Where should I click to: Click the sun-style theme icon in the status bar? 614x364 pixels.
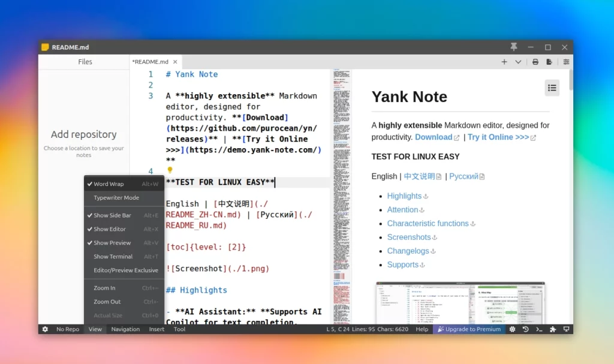[x=512, y=329]
